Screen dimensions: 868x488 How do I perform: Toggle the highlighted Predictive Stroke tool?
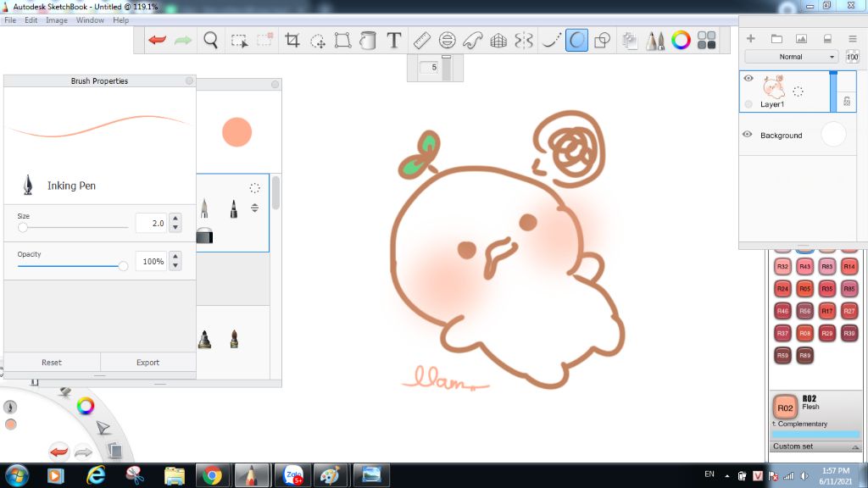click(x=576, y=40)
